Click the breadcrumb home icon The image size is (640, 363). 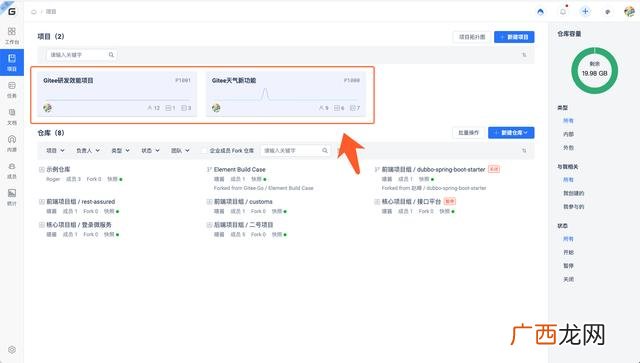34,12
